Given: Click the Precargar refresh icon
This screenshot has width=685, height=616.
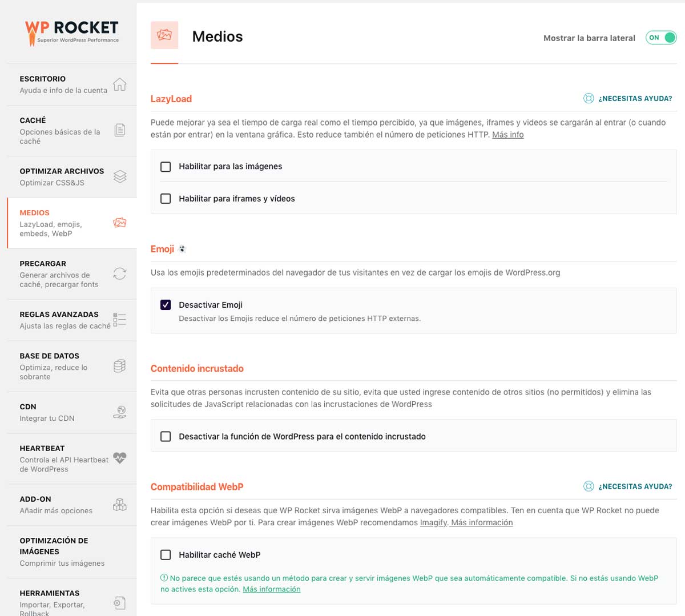Looking at the screenshot, I should [x=120, y=273].
